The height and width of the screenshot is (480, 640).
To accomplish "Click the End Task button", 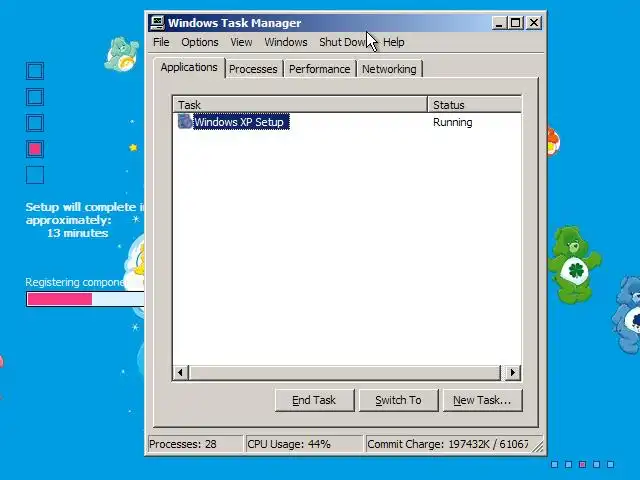I will [314, 400].
